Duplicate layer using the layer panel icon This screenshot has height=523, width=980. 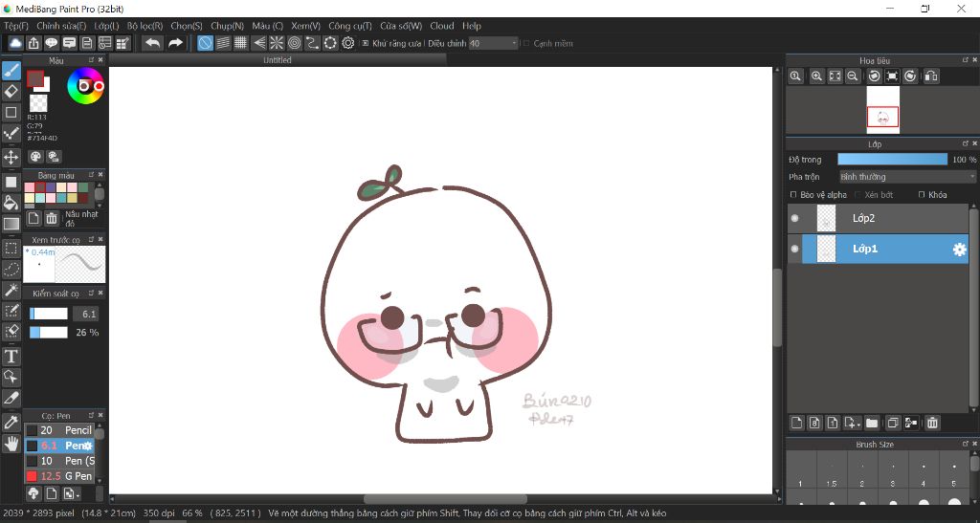coord(893,423)
